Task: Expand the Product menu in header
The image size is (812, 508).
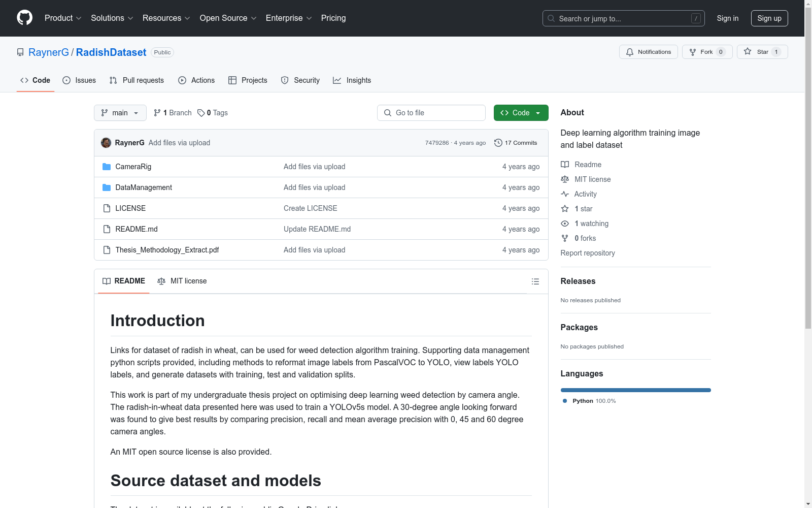Action: tap(63, 18)
